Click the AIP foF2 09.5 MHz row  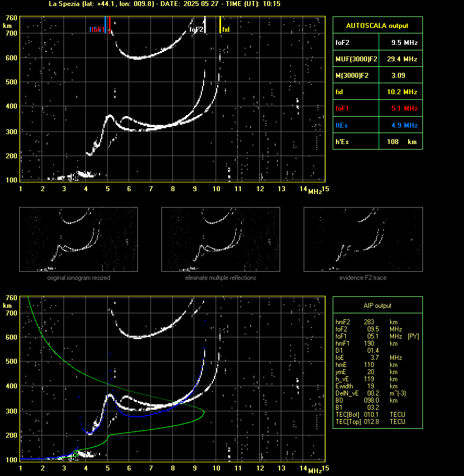click(x=369, y=329)
